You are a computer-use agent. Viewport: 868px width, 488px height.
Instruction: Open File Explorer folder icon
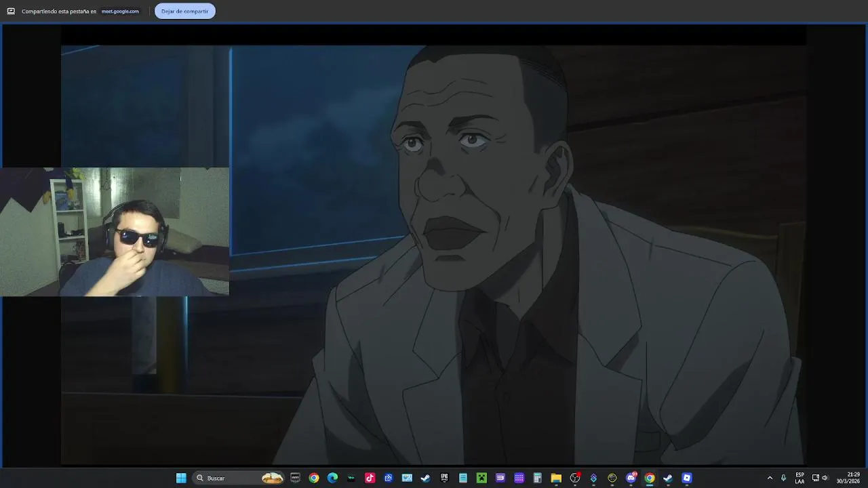(556, 478)
